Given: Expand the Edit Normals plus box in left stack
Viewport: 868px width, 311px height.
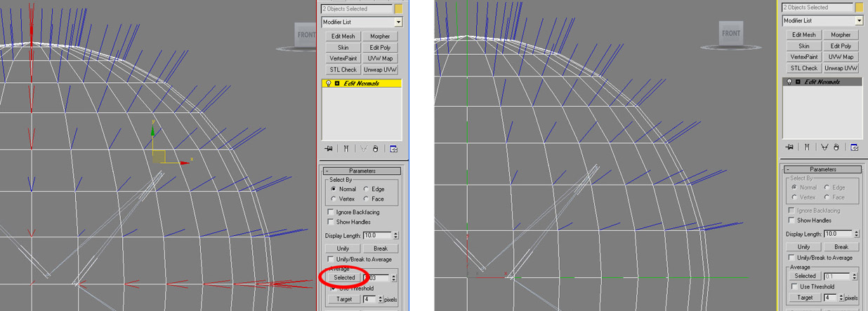Looking at the screenshot, I should pyautogui.click(x=337, y=84).
